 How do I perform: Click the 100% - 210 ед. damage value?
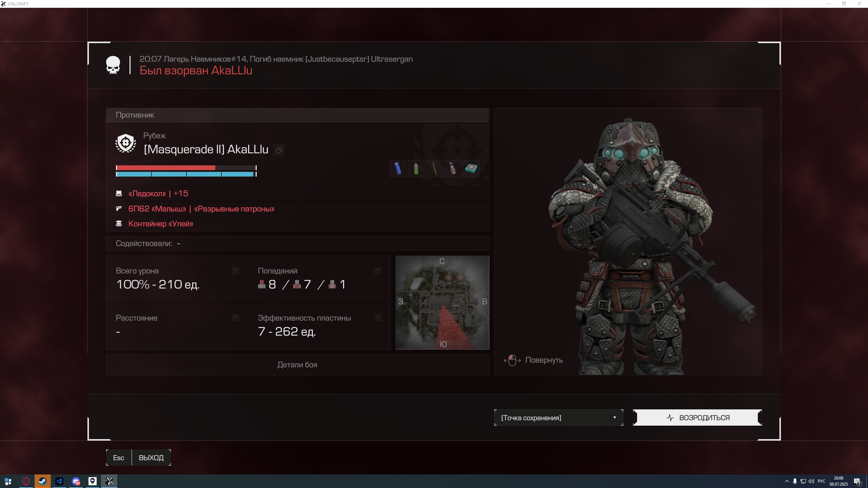158,285
